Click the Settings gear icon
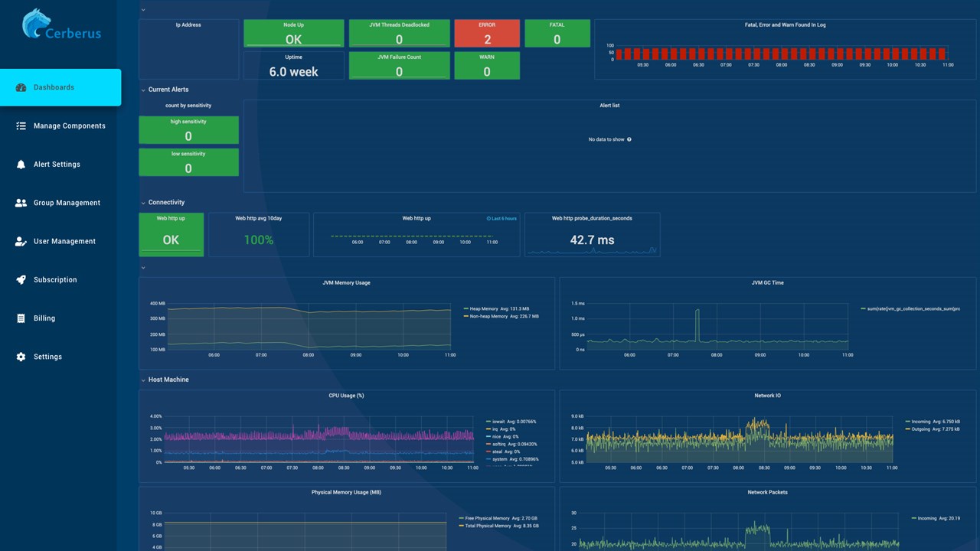Viewport: 980px width, 551px height. pos(21,357)
